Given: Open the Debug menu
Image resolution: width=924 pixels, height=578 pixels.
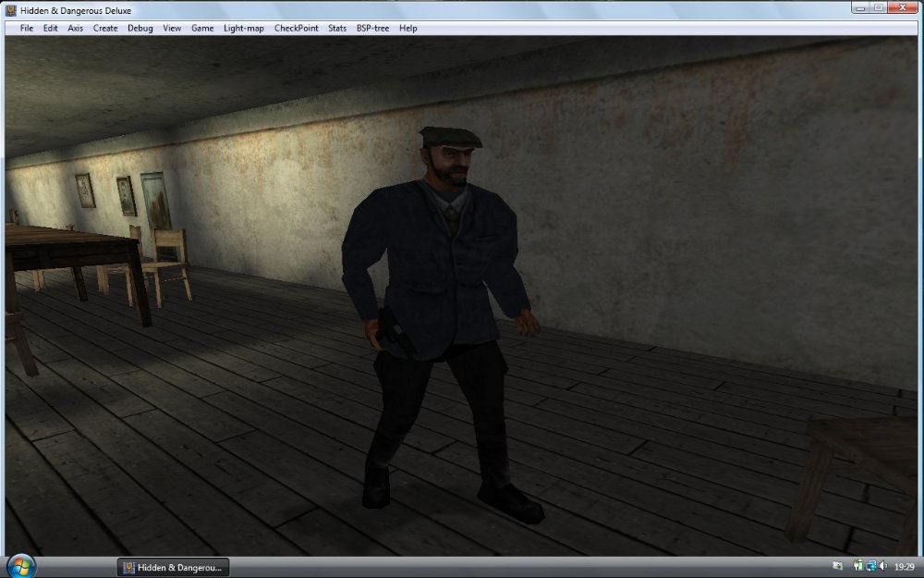Looking at the screenshot, I should click(x=140, y=29).
